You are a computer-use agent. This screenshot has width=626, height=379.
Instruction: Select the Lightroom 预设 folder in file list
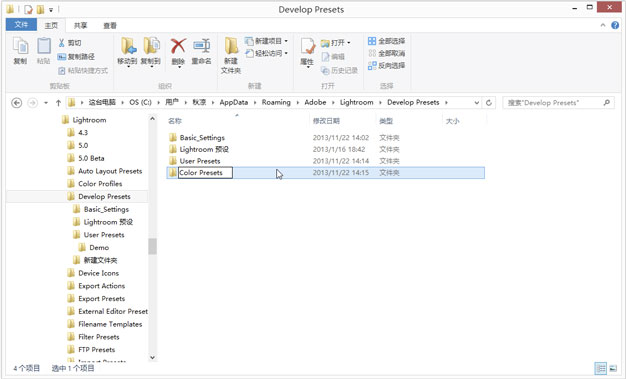204,149
